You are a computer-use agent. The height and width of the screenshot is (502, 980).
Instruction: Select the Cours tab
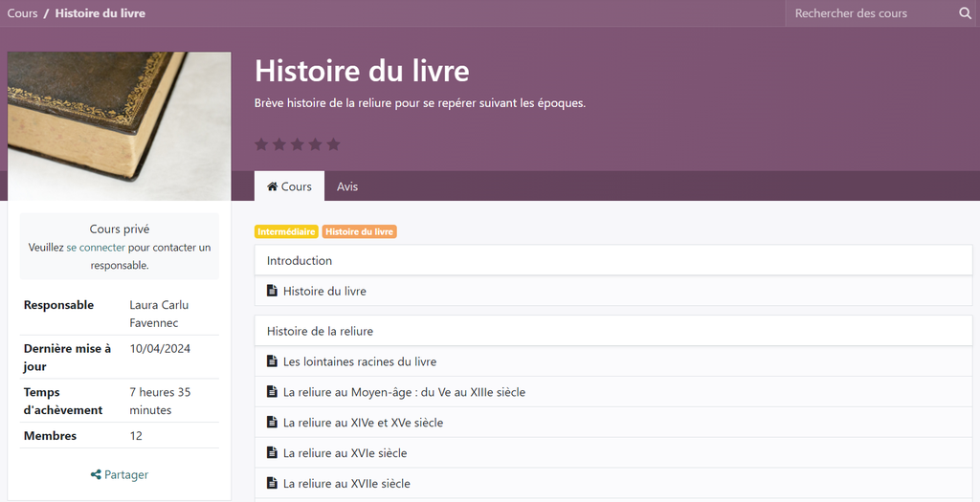click(x=289, y=186)
